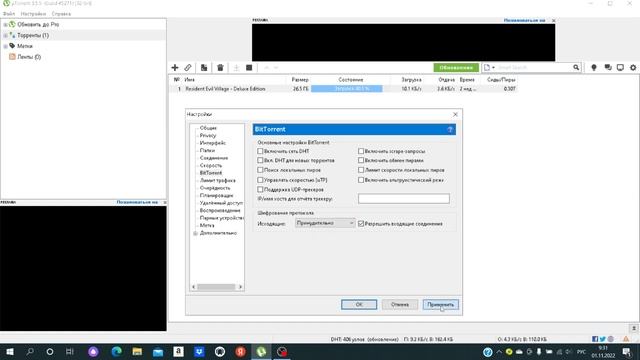
Task: Check "Лимит скорости локальных пиров" option
Action: (361, 170)
